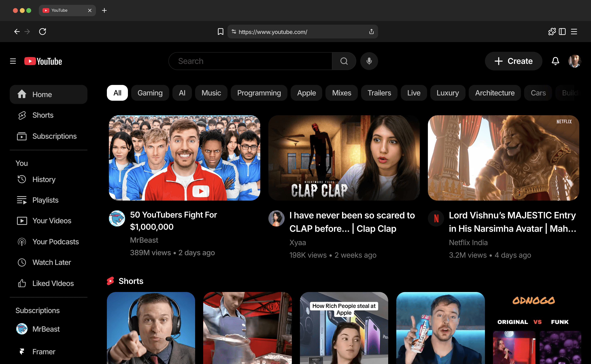Select the YouTube browser tab

click(67, 10)
